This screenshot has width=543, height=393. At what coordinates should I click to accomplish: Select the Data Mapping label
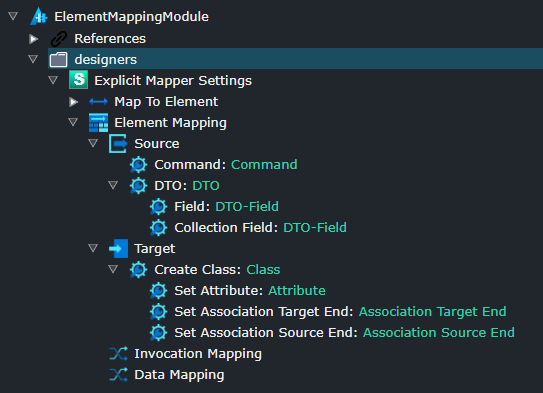click(179, 375)
